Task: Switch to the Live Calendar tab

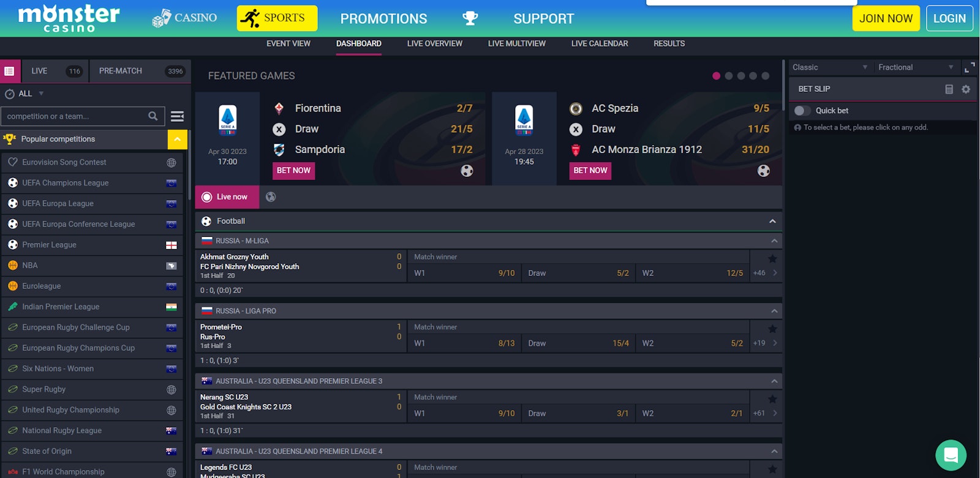Action: [599, 43]
